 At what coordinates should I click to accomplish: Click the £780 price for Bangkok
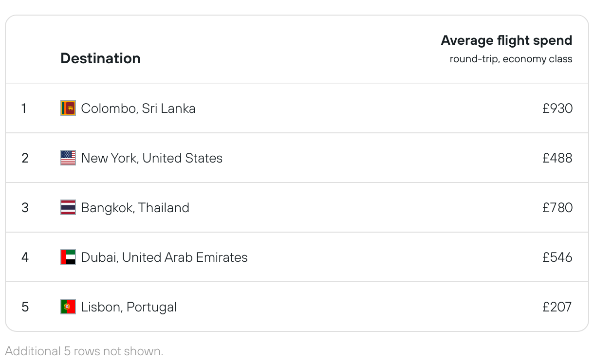pos(557,207)
